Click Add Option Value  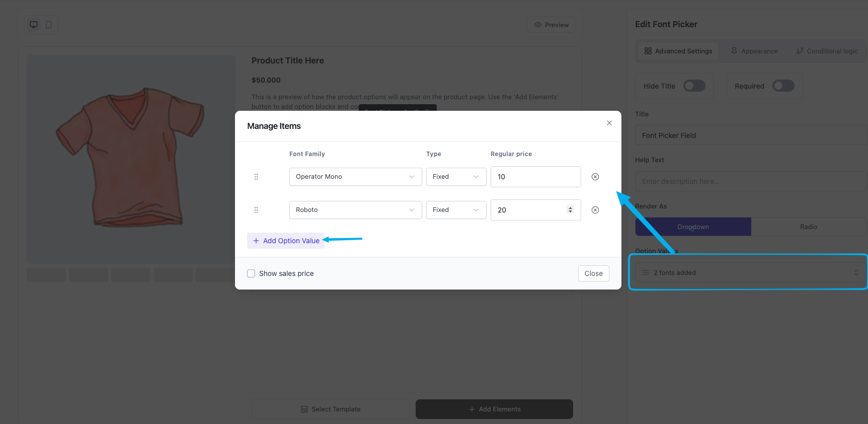[x=286, y=241]
